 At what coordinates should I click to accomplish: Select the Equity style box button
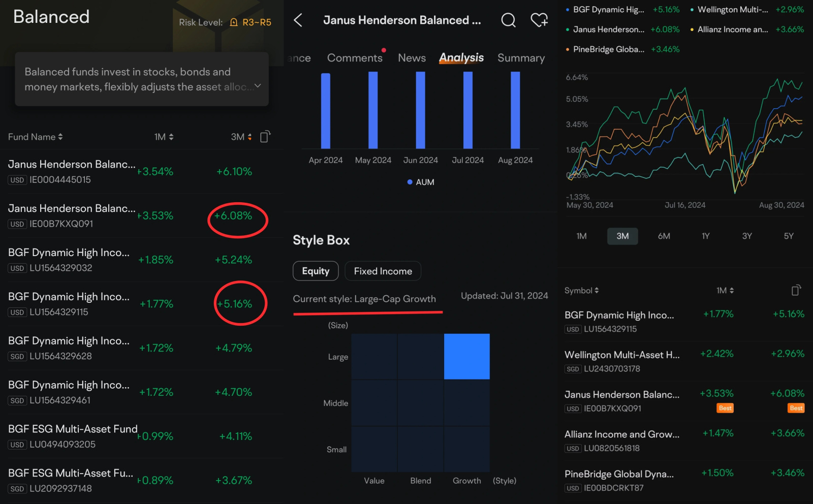(316, 271)
